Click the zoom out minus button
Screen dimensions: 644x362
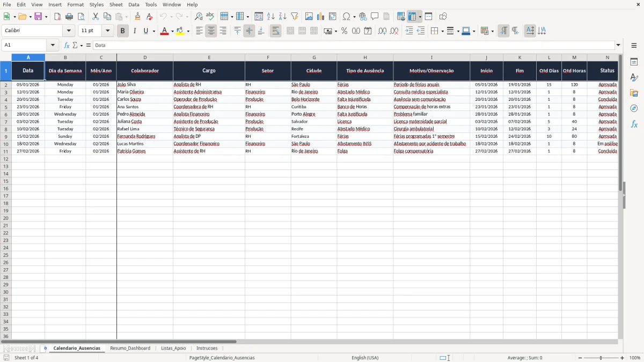[x=580, y=358]
